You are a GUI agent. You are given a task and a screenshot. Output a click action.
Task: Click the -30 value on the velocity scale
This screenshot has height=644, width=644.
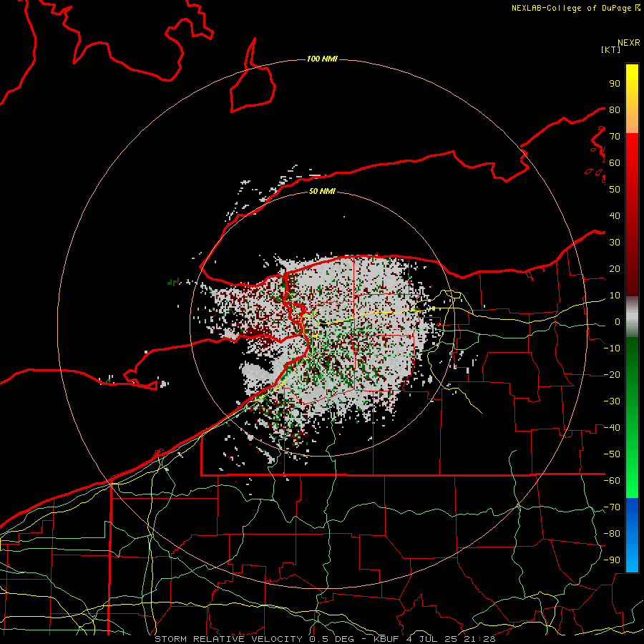(612, 401)
